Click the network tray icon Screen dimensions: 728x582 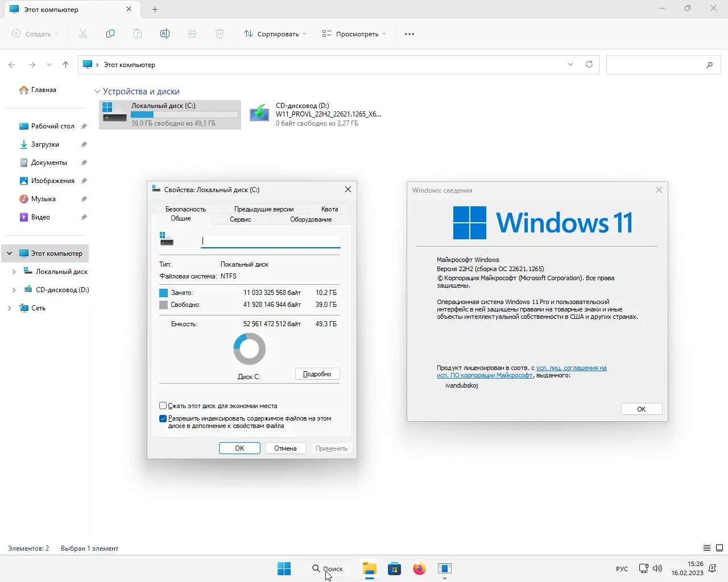(x=643, y=568)
